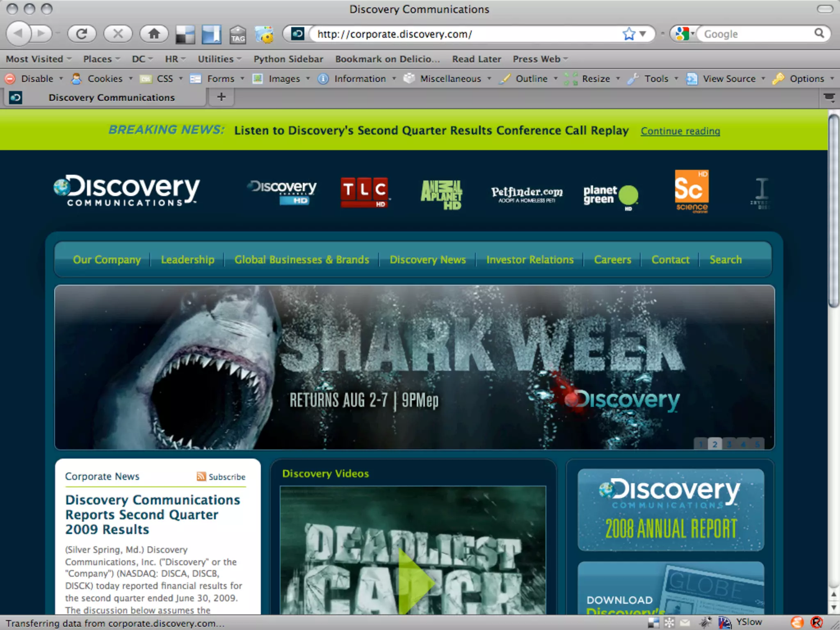Open the Investor Relations nav item
The image size is (840, 630).
[x=530, y=260]
